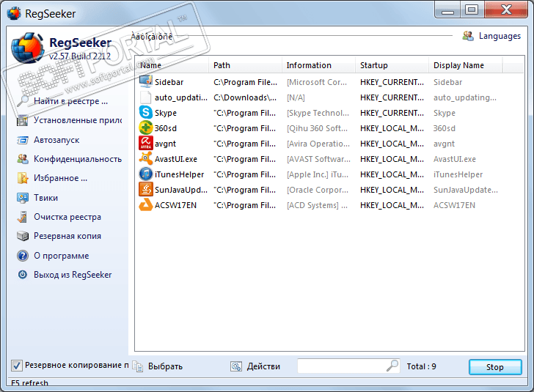The image size is (534, 392).
Task: Click the Total : 9 status label
Action: point(421,366)
